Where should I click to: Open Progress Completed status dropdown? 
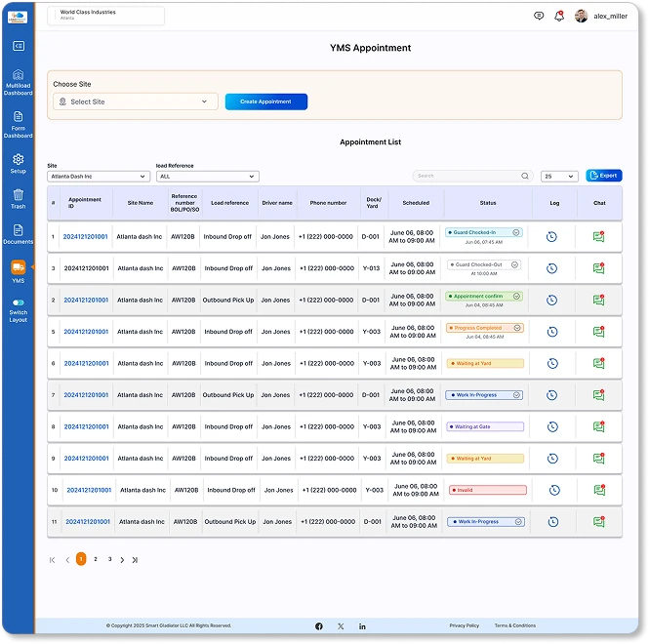tap(485, 328)
